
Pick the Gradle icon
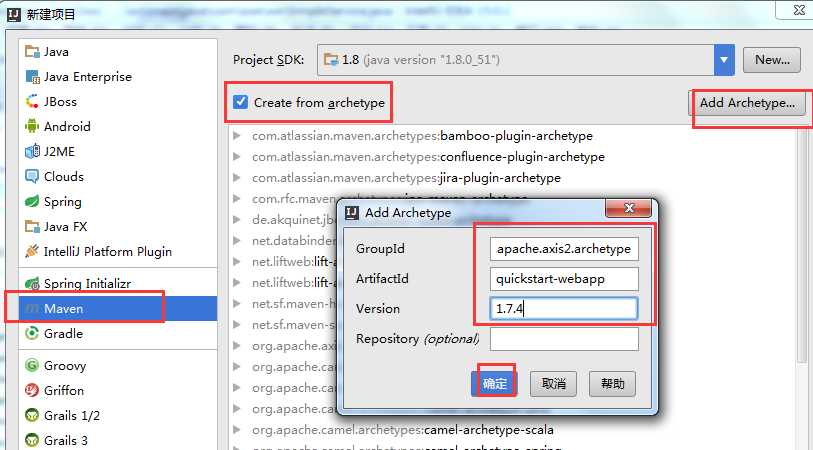point(32,333)
